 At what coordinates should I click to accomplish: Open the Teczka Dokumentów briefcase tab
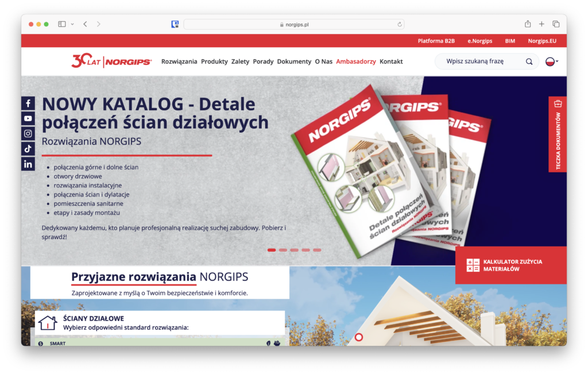558,134
